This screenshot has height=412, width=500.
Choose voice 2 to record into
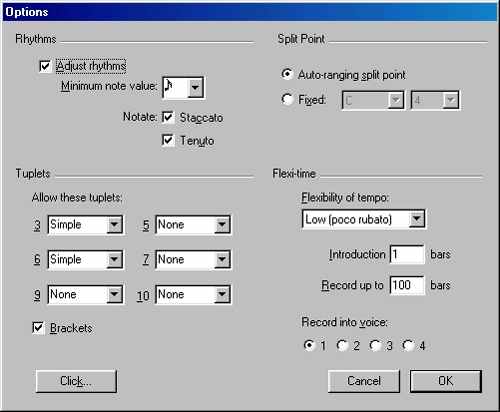tap(342, 345)
